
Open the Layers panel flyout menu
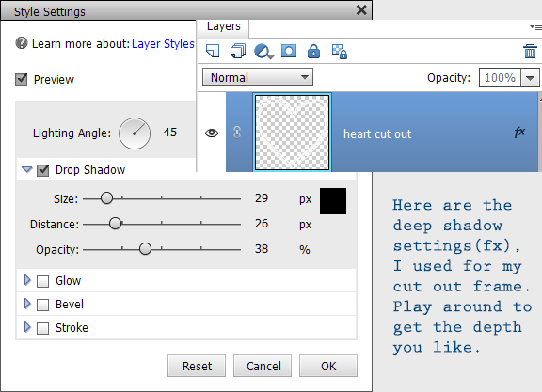535,26
